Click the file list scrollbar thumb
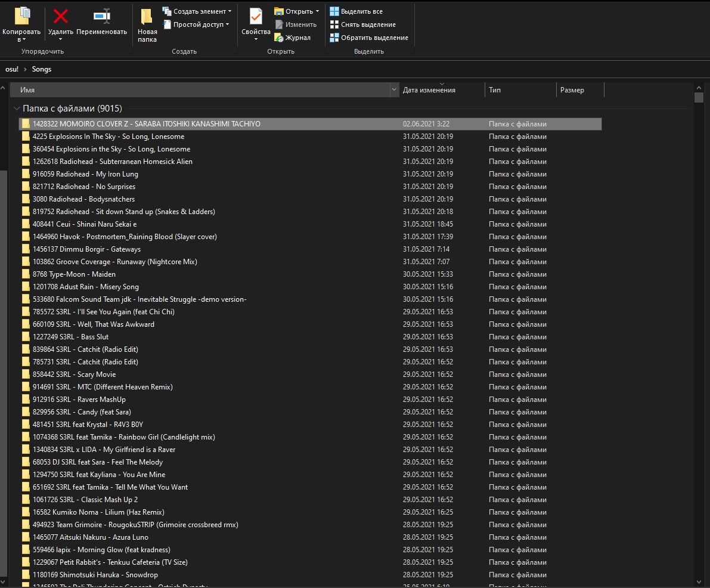 coord(699,97)
